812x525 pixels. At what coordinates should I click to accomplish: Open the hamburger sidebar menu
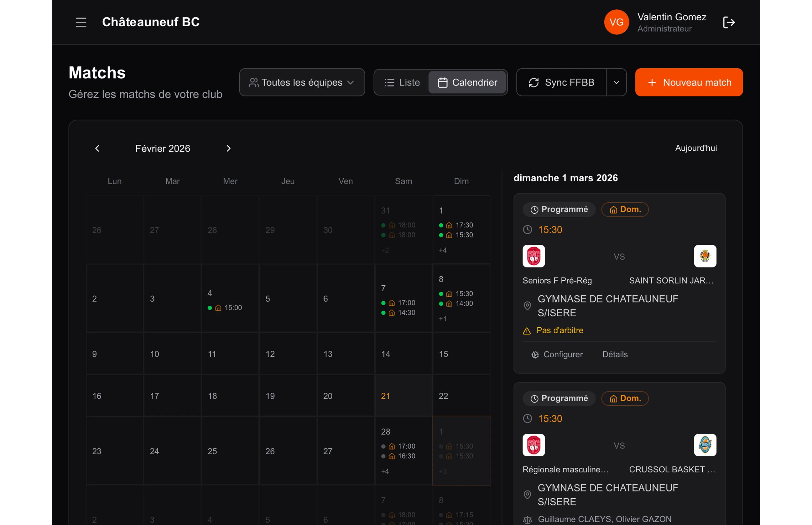(81, 22)
